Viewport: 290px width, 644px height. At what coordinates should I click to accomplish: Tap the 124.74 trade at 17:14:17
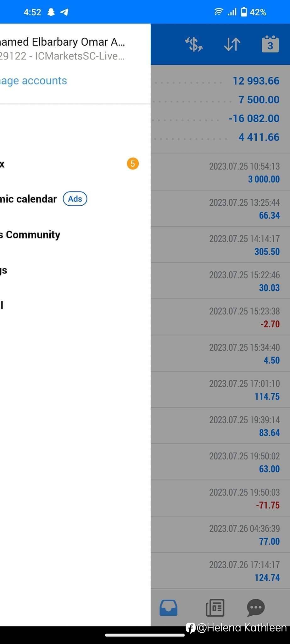220,571
